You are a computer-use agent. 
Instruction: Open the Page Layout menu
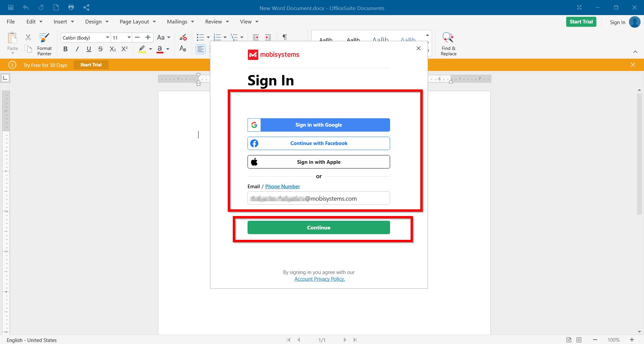pyautogui.click(x=138, y=21)
